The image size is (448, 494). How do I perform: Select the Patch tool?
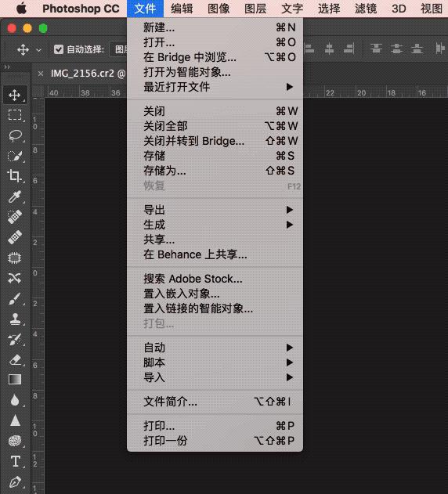coord(15,258)
